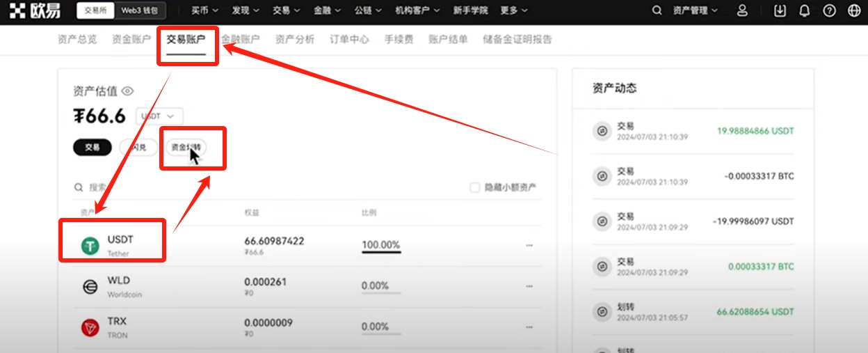Switch to the 资产分析 tab

click(295, 40)
